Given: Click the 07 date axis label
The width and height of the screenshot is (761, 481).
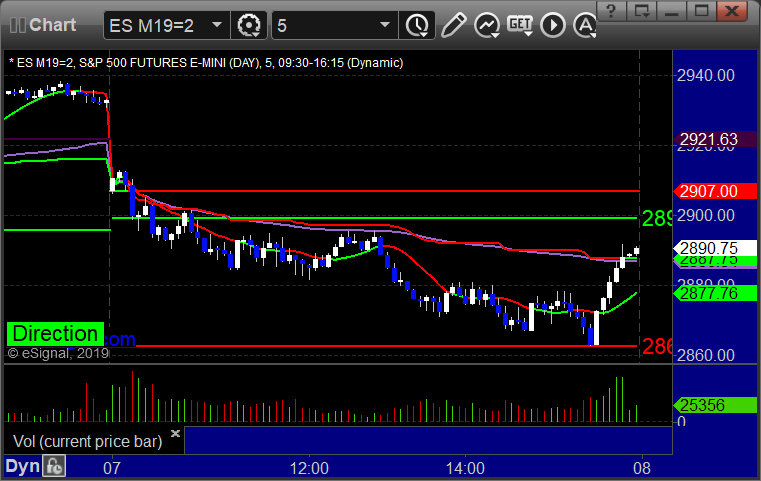Looking at the screenshot, I should (x=112, y=468).
